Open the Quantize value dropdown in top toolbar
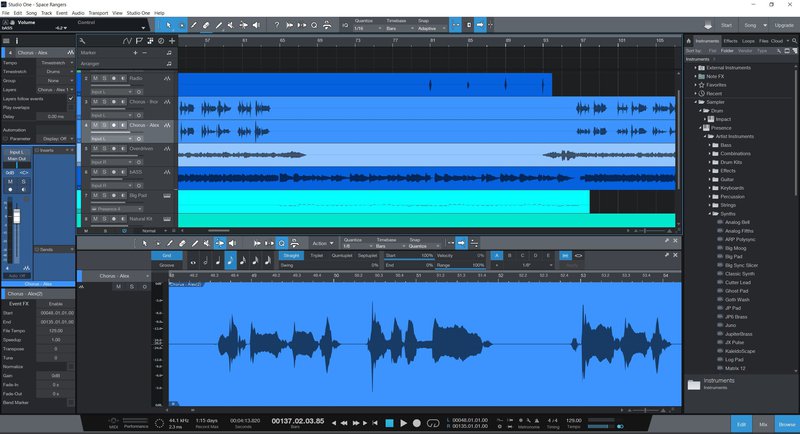Screen dimensions: 800x434 coord(368,29)
